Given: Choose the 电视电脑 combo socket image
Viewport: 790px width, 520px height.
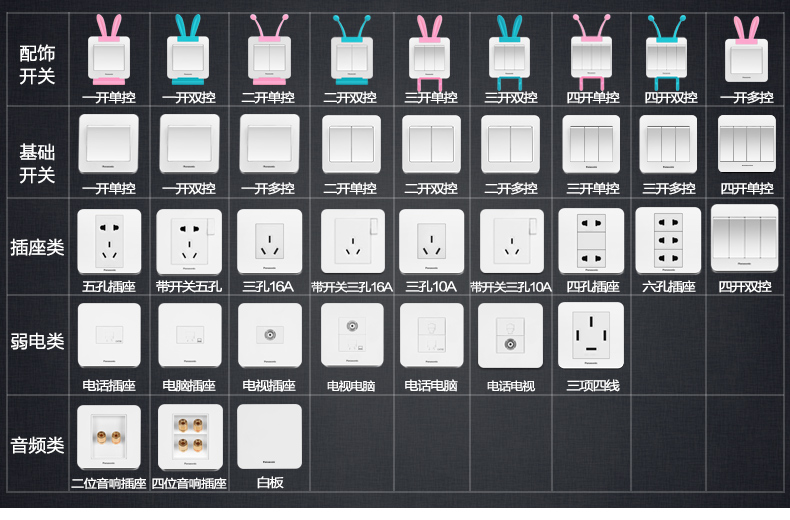Looking at the screenshot, I should [x=352, y=335].
